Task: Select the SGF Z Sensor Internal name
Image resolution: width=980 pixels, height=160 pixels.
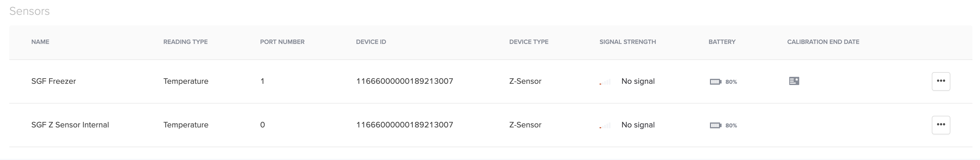Action: [x=70, y=125]
